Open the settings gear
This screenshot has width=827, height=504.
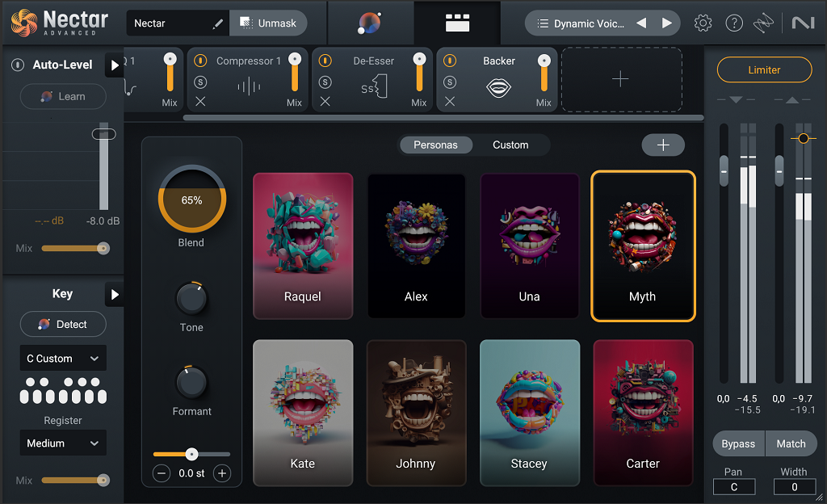coord(703,23)
